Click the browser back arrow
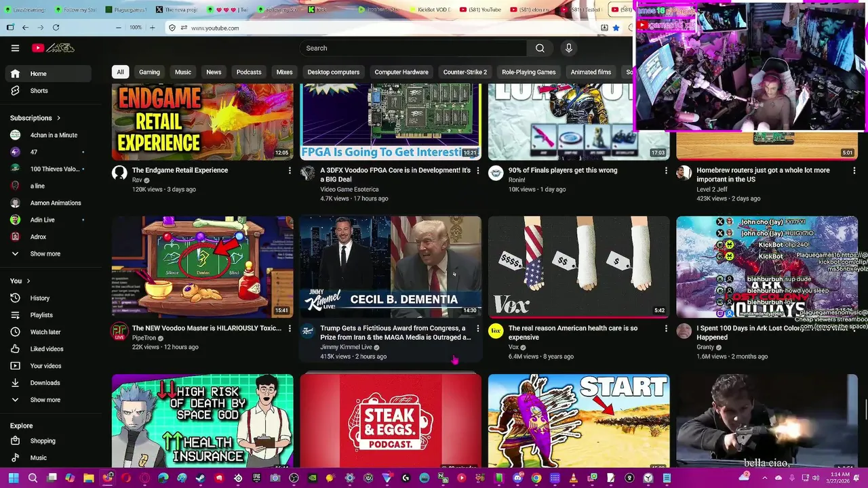The width and height of the screenshot is (868, 488). coord(25,28)
